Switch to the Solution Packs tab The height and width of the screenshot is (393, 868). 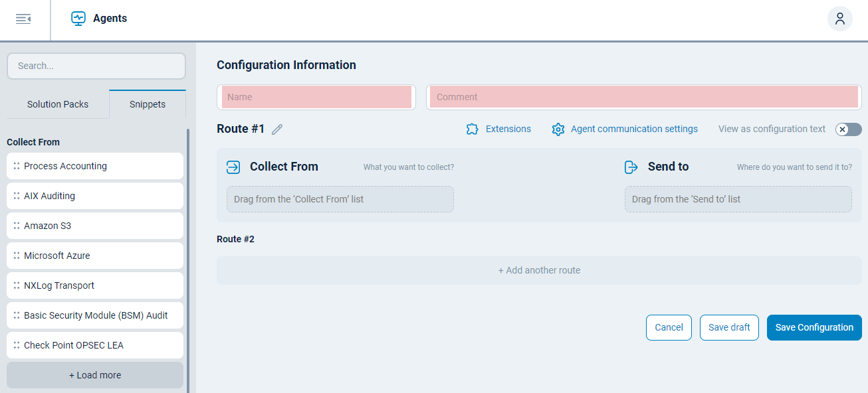click(x=57, y=104)
